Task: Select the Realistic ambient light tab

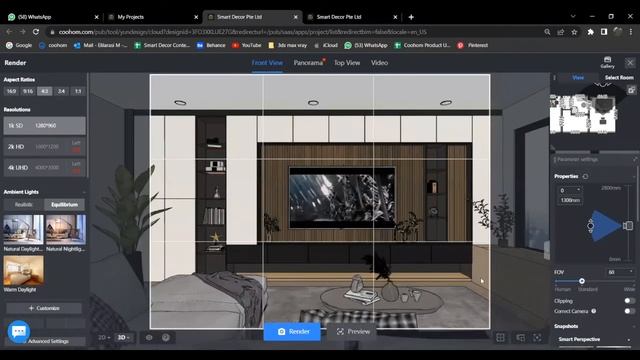Action: (x=24, y=204)
